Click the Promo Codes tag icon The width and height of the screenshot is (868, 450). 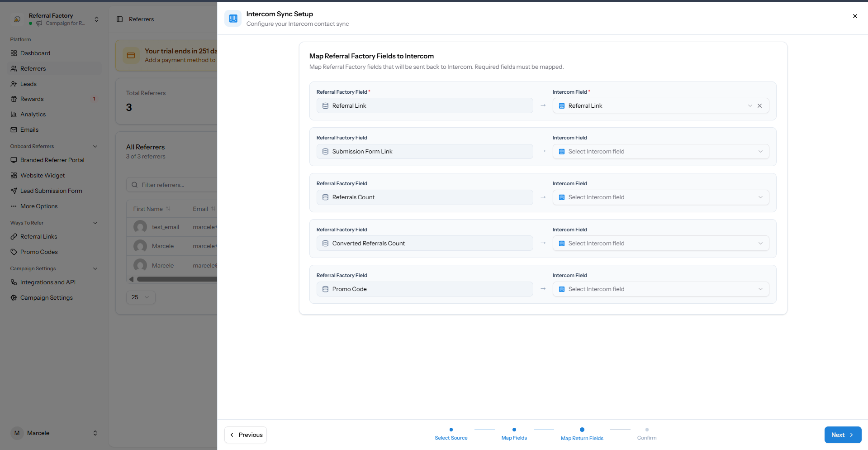click(x=14, y=252)
